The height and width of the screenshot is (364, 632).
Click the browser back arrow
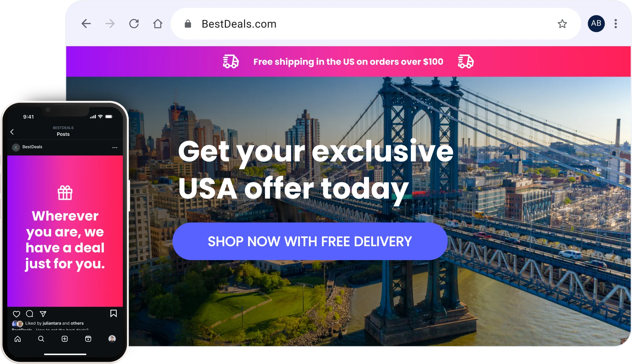[86, 24]
